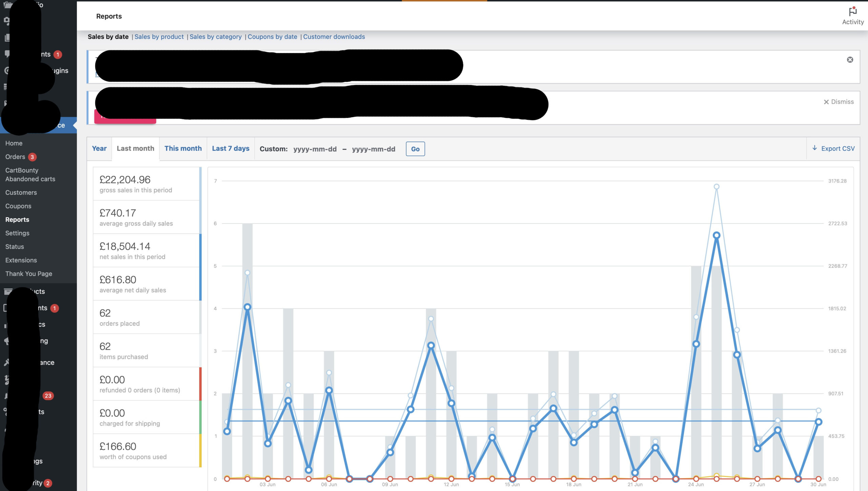Switch to This month tab
Viewport: 868px width, 491px height.
[183, 148]
